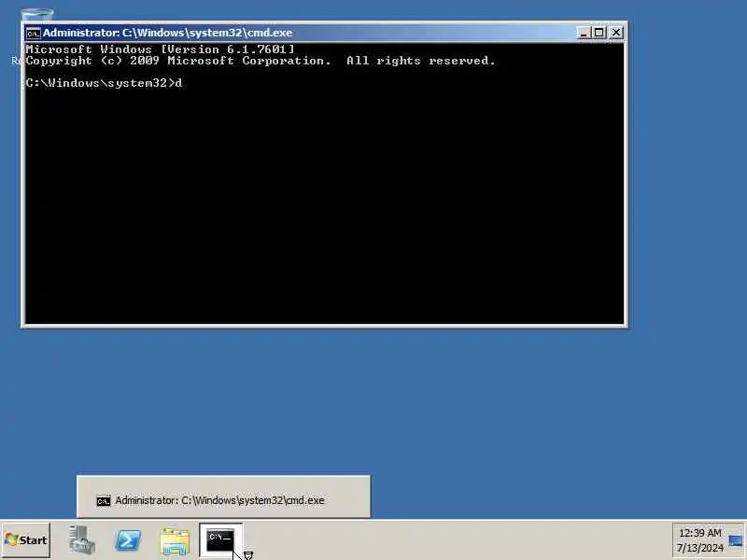Close the Command Prompt window

(616, 33)
